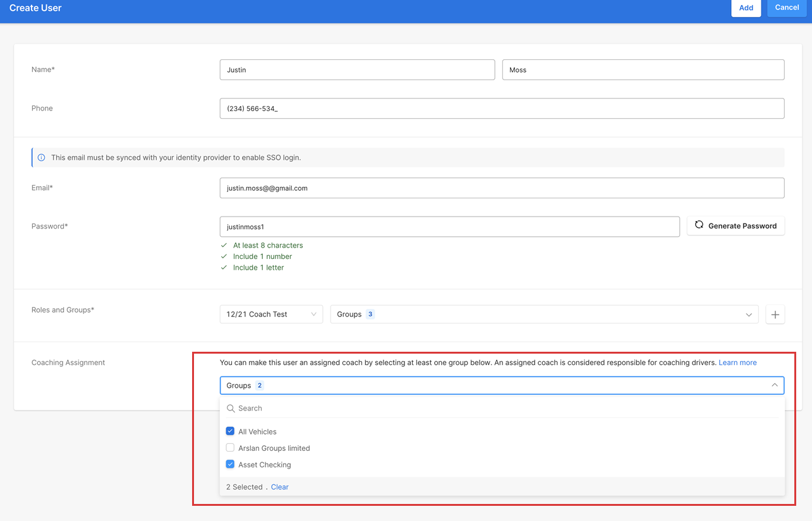Check the Arslan Groups limited checkbox
Image resolution: width=812 pixels, height=521 pixels.
click(230, 448)
